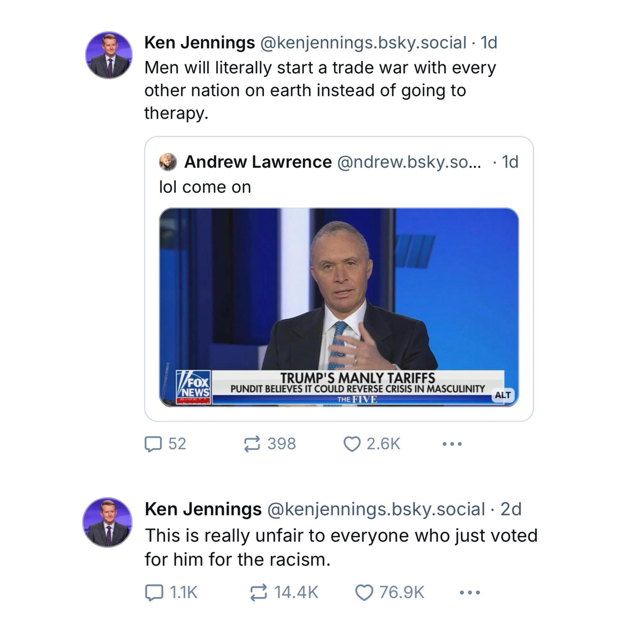
Task: Like the post with 2.6K likes
Action: [x=352, y=444]
